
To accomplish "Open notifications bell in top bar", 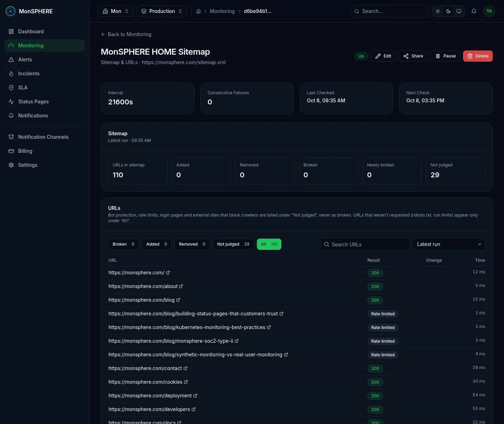I will 474,11.
